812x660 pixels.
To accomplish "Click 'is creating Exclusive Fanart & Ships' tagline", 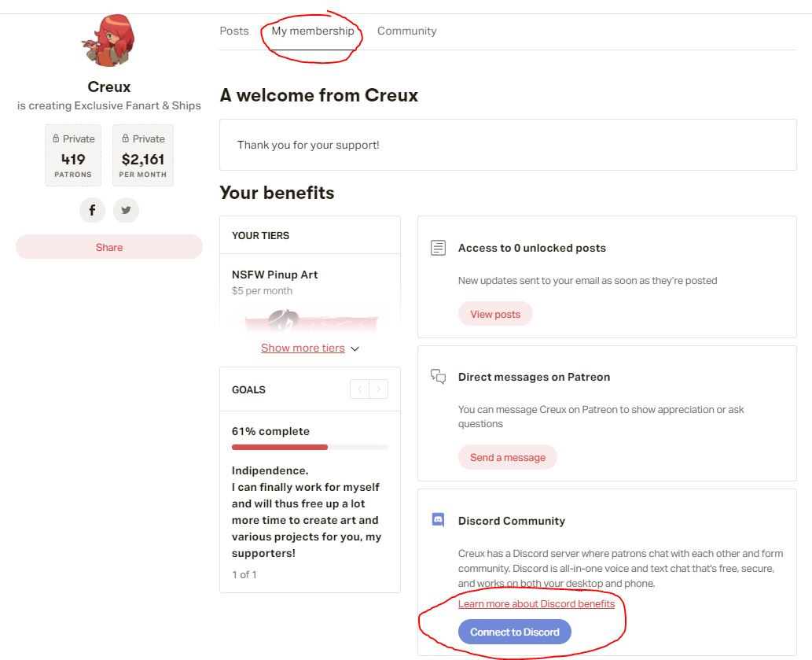I will coord(108,105).
